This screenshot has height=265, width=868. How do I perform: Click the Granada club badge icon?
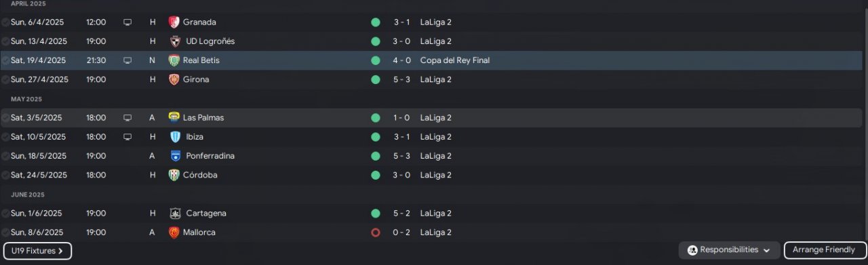pyautogui.click(x=174, y=22)
